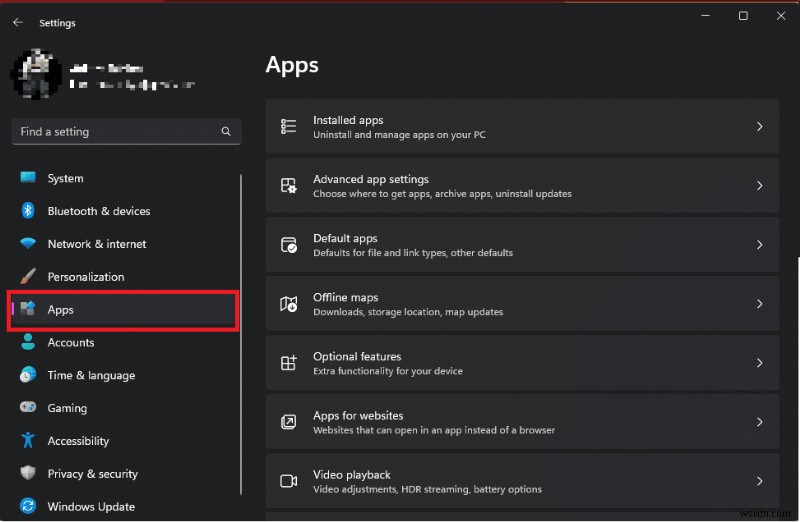This screenshot has height=522, width=800.
Task: Click the Privacy shield icon
Action: pos(28,473)
